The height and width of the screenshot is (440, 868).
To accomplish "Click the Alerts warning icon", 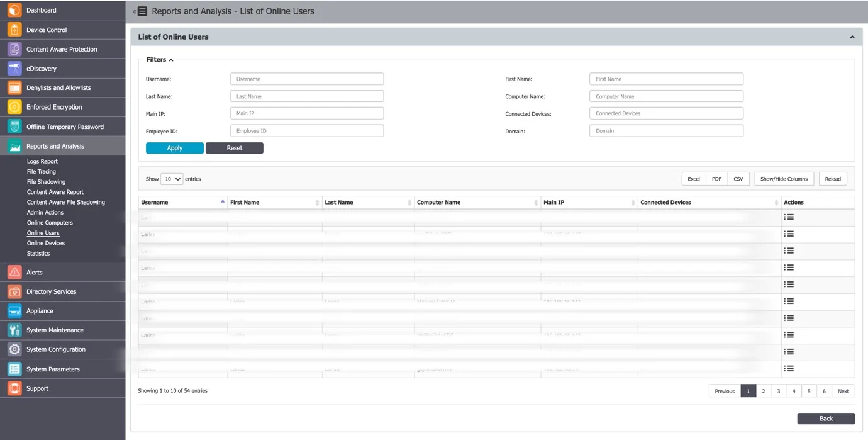I will (x=14, y=272).
